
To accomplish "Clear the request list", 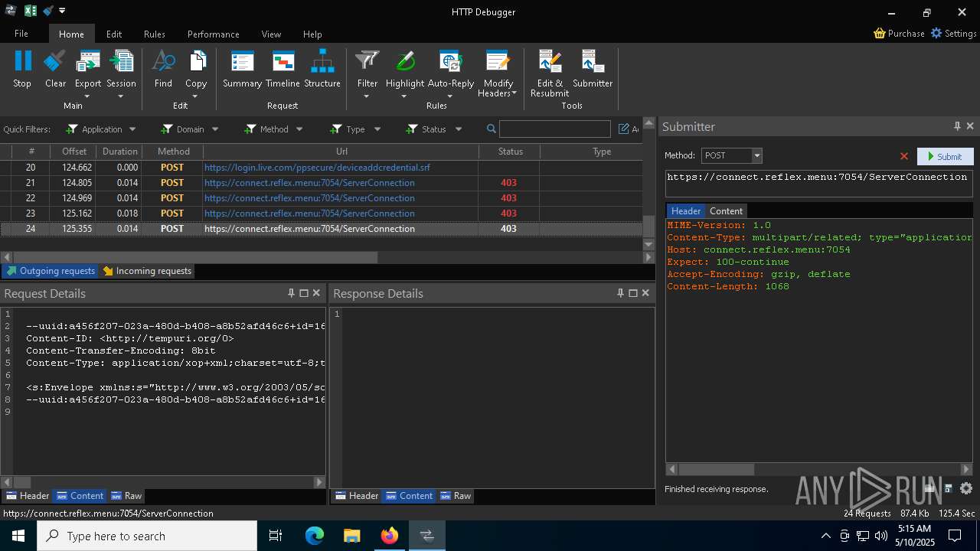I will 55,69.
